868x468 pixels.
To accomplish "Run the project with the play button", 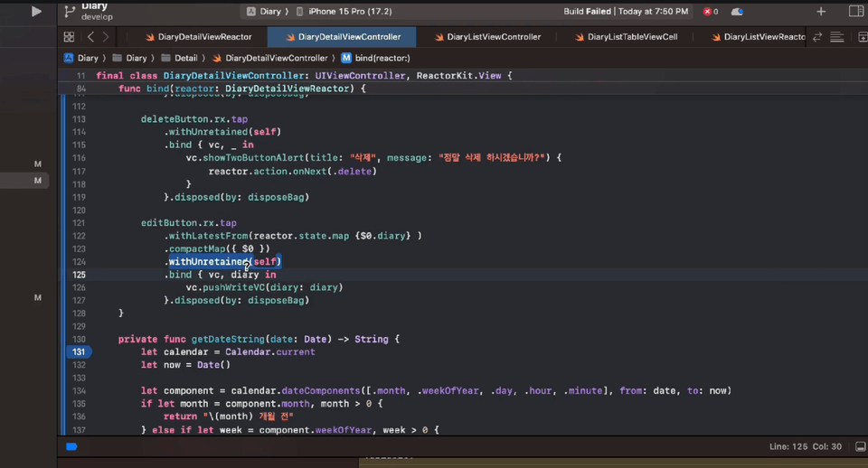I will coord(36,11).
